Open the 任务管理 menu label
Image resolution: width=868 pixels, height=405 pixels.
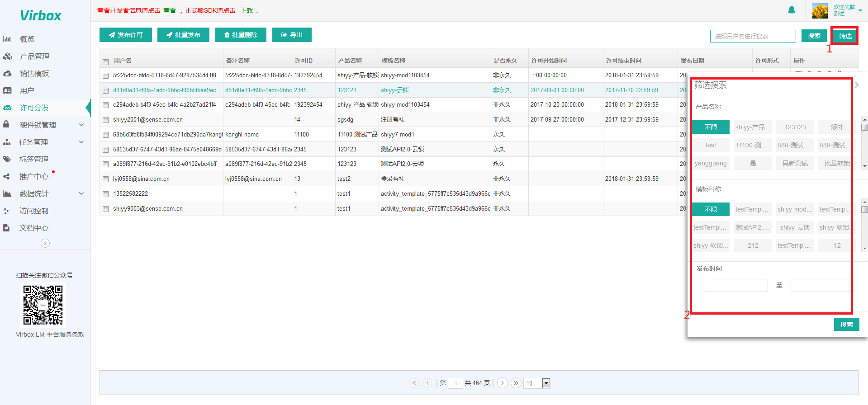33,142
